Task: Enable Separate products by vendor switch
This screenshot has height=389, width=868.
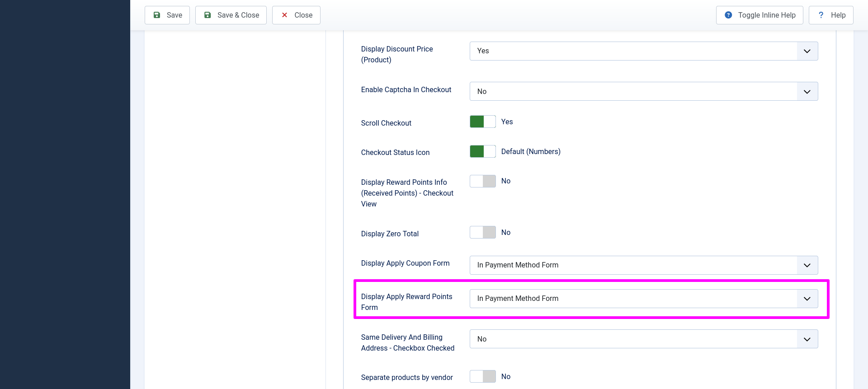Action: coord(482,376)
